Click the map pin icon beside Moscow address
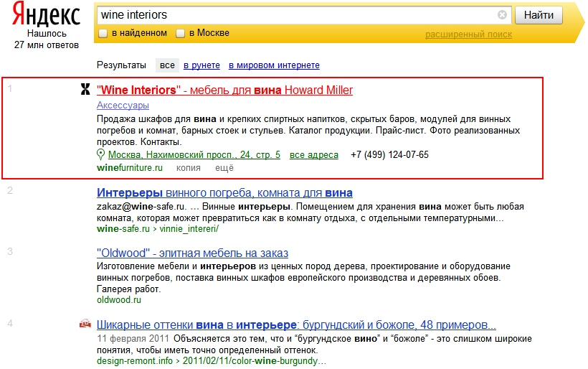The image size is (588, 369). [100, 154]
